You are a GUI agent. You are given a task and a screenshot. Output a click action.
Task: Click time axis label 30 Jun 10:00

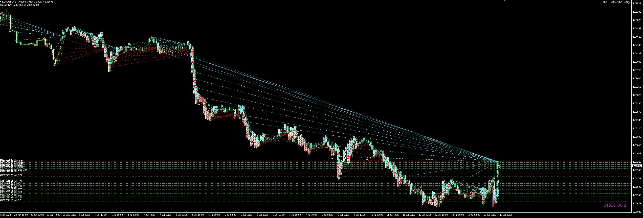pos(53,215)
